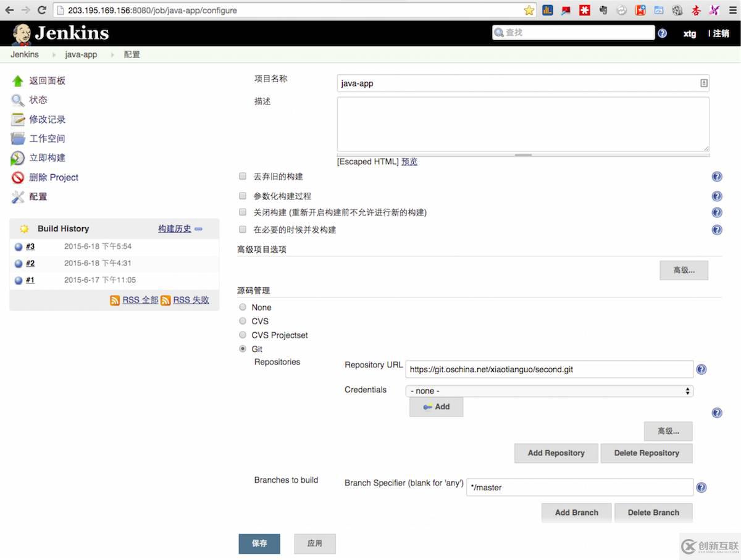This screenshot has width=741, height=560.
Task: Open help for 参数化构建过程
Action: [717, 196]
